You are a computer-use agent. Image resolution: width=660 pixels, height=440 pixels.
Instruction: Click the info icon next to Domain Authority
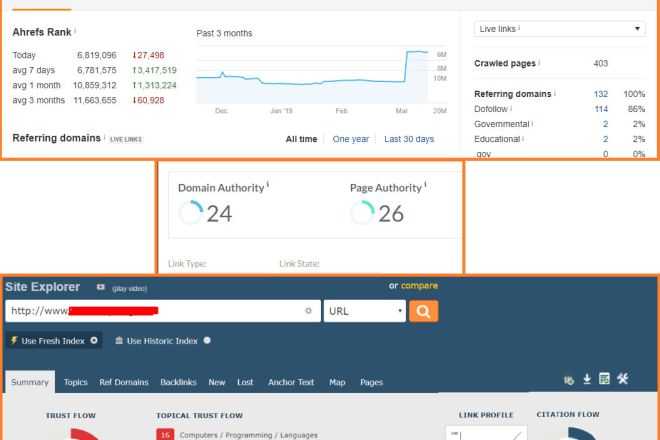(268, 184)
